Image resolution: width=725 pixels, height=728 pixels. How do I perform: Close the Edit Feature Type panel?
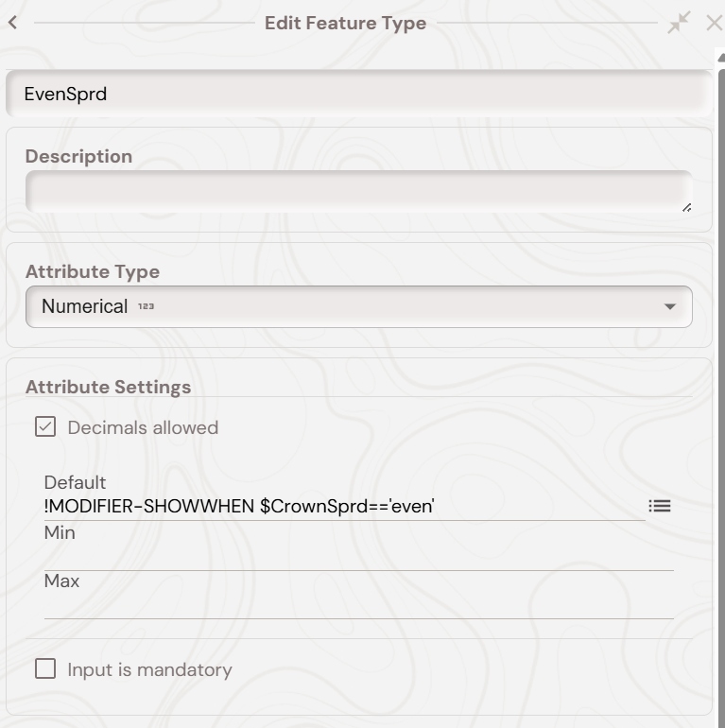[x=714, y=23]
